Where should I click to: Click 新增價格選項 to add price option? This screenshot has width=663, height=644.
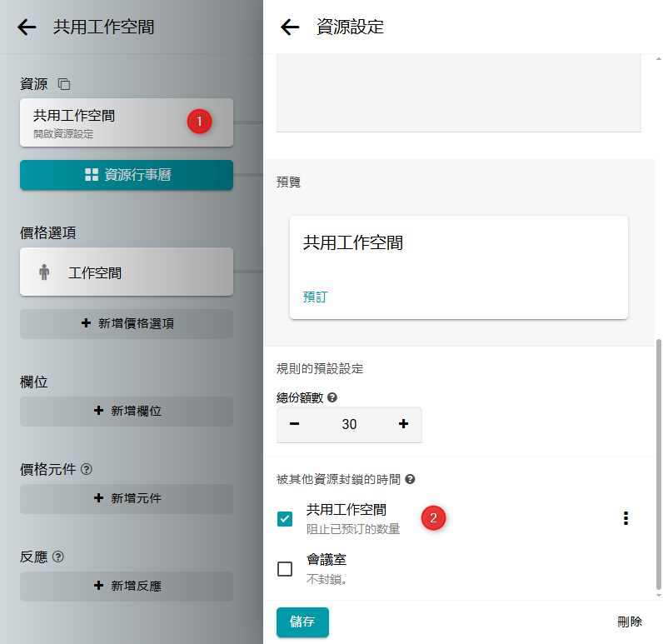[127, 323]
